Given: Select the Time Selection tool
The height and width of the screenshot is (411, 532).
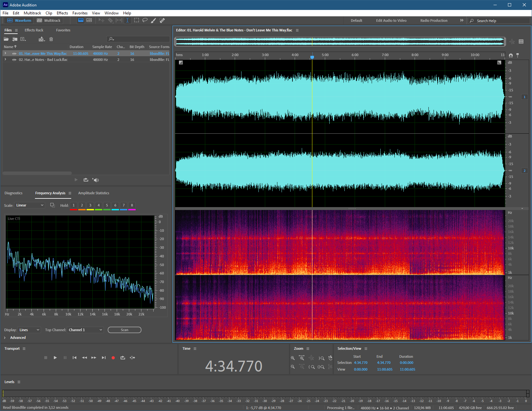Looking at the screenshot, I should (x=127, y=20).
